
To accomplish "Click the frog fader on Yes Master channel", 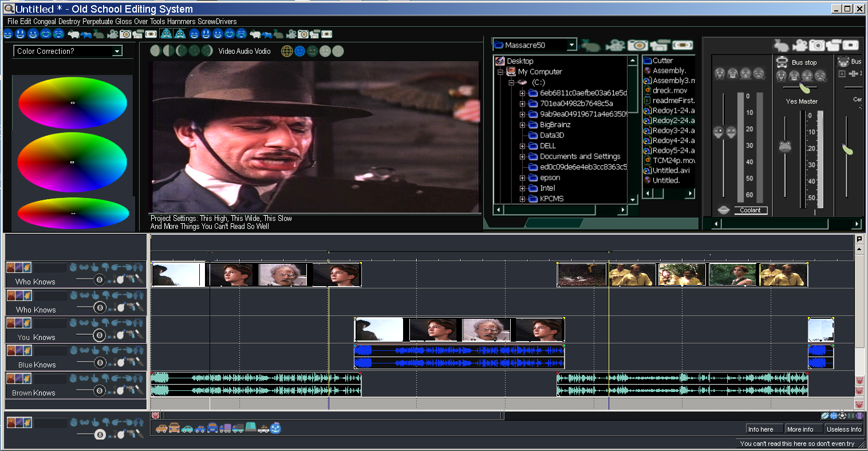I will click(785, 147).
